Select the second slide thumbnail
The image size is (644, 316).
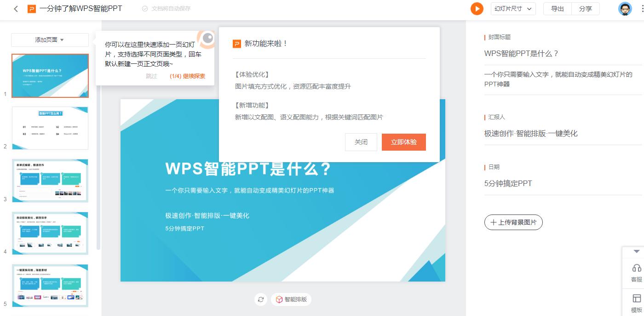click(x=50, y=128)
